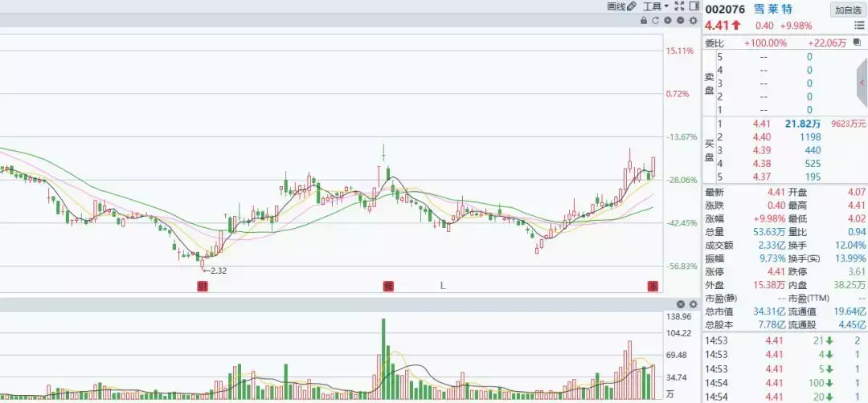Open the 画线 draw-line tool

[x=621, y=6]
